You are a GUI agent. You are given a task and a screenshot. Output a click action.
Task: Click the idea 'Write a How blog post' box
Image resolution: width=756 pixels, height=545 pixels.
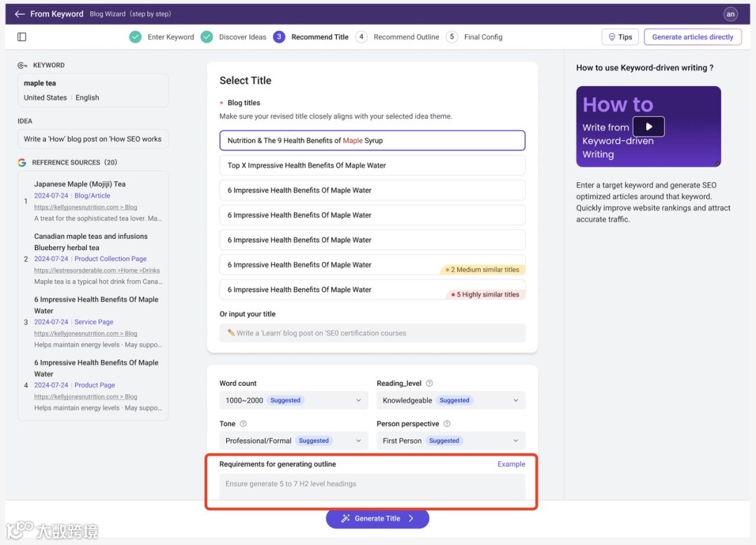(93, 139)
